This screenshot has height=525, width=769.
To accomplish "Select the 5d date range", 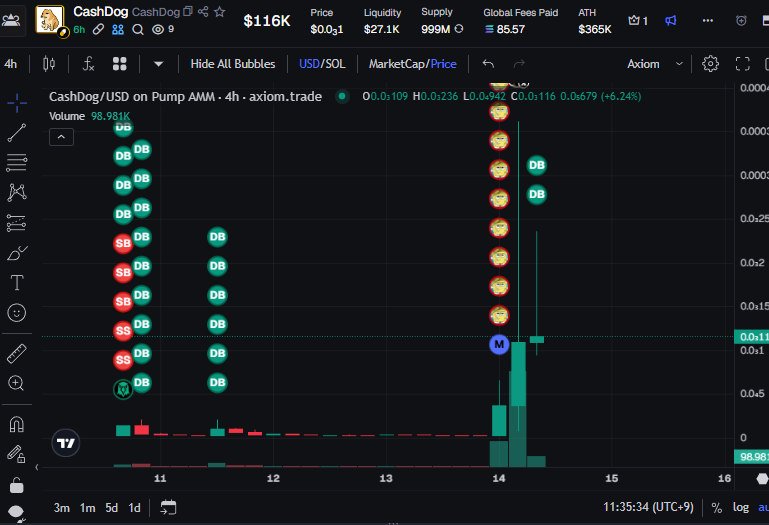I will pos(111,508).
